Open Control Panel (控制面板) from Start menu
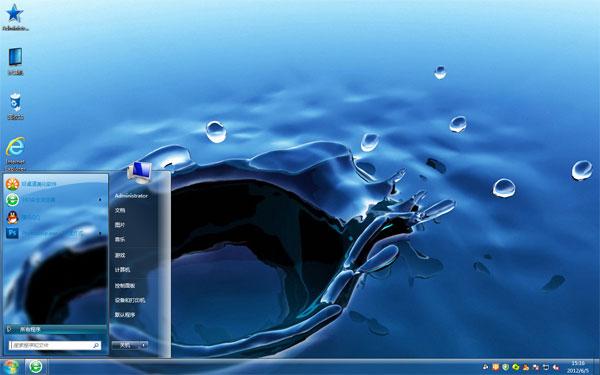 tap(125, 285)
